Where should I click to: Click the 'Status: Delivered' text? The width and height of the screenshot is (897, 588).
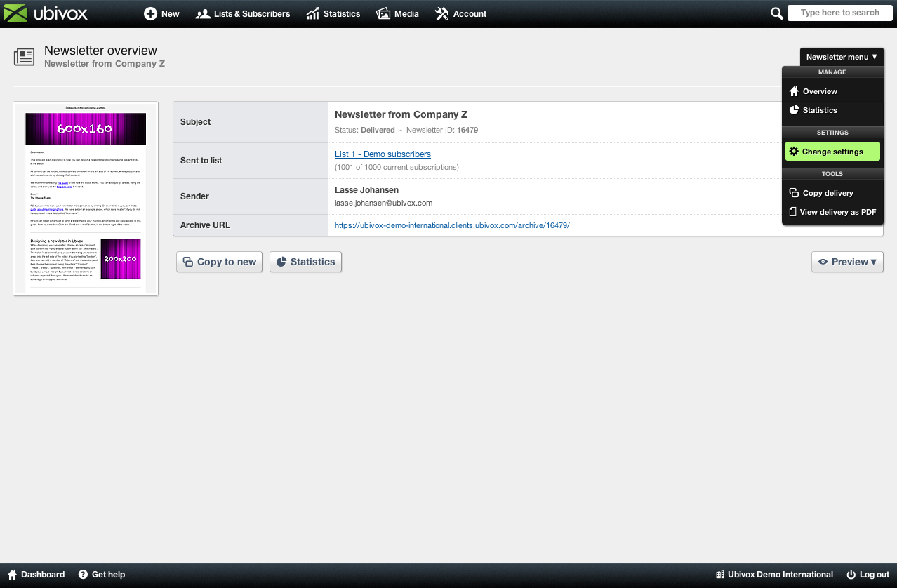(x=364, y=130)
